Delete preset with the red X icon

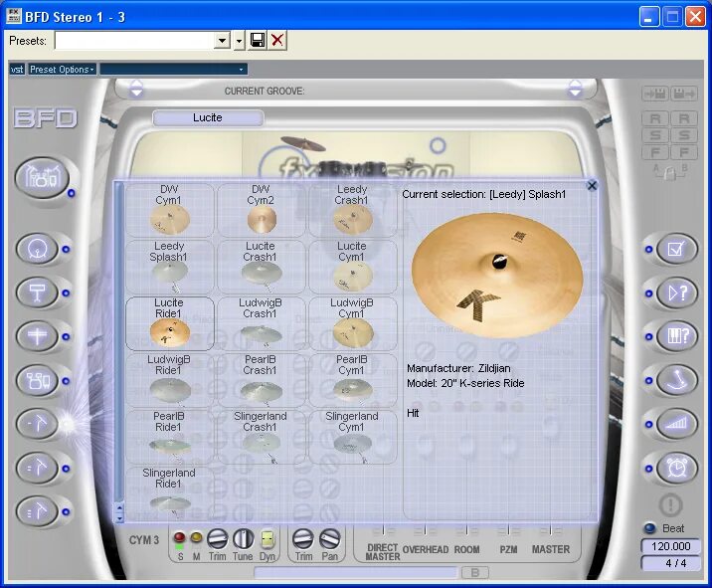click(277, 41)
